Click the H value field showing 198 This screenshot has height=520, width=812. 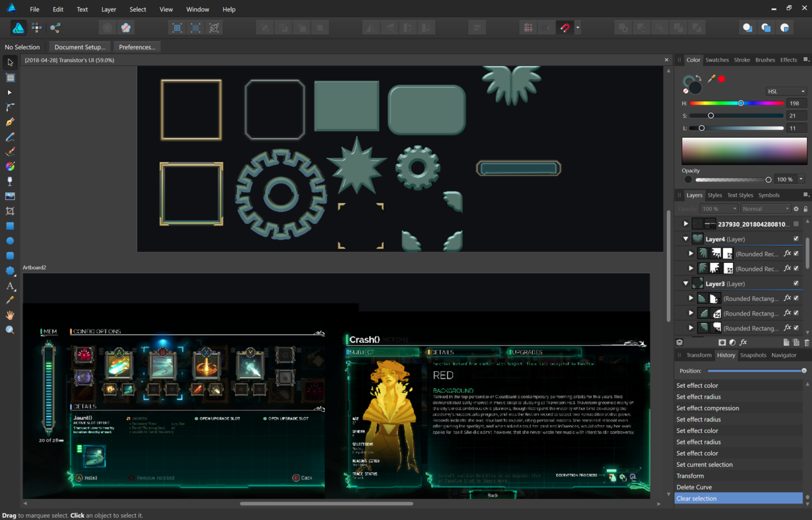click(x=796, y=103)
